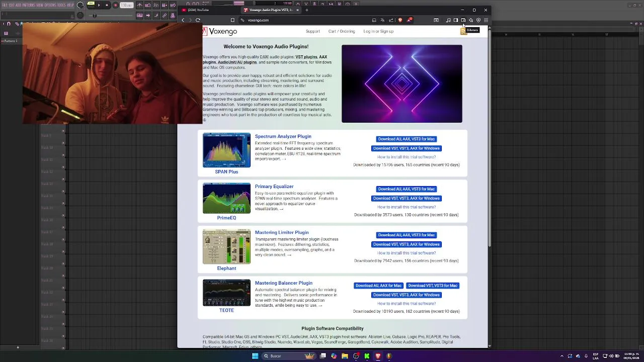
Task: Open FL Studio FILE menu
Action: [x=5, y=5]
